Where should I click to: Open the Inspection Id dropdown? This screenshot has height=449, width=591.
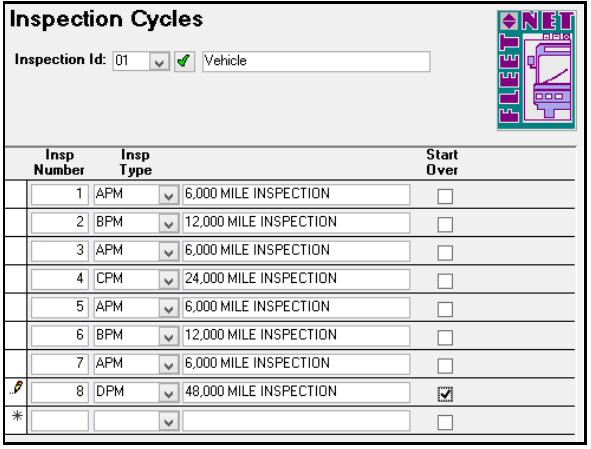coord(159,61)
